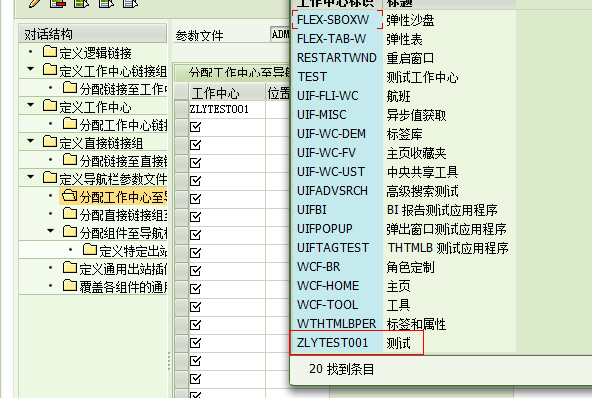Image resolution: width=592 pixels, height=398 pixels.
Task: Click the 工作中心 column header in table
Action: [227, 93]
